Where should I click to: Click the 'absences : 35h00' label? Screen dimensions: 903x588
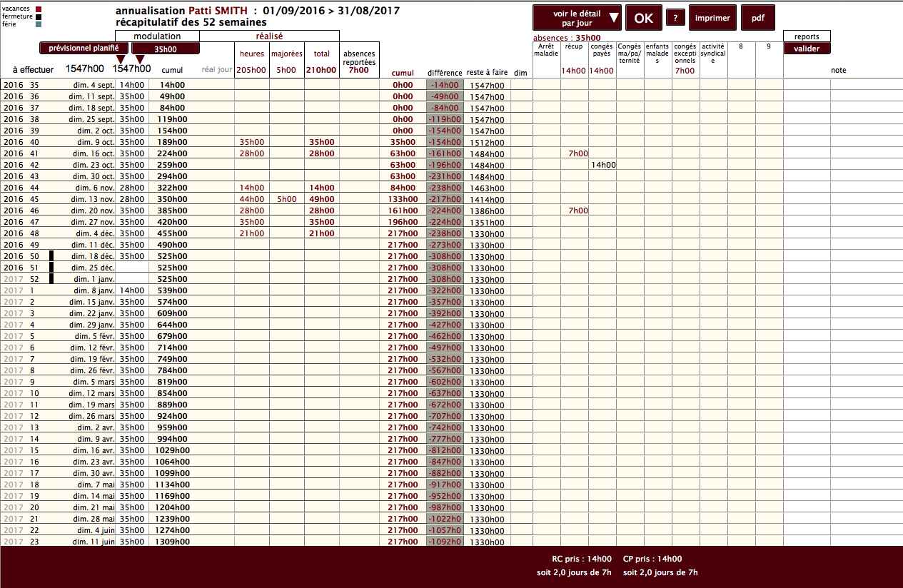coord(567,39)
